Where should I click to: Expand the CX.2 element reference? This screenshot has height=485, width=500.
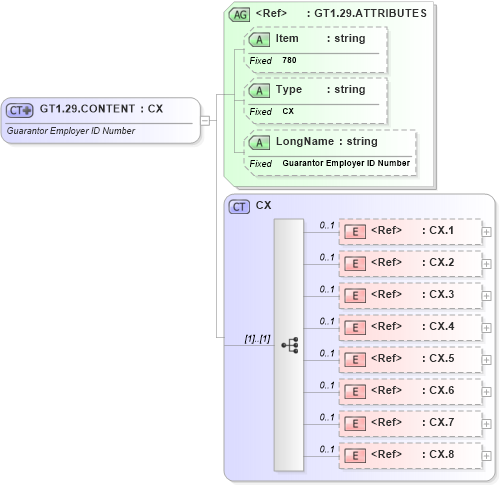tap(486, 264)
